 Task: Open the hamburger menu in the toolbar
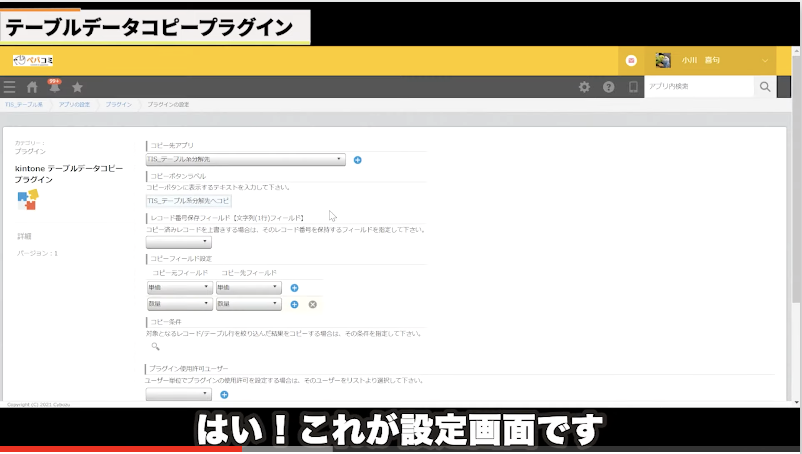(10, 88)
